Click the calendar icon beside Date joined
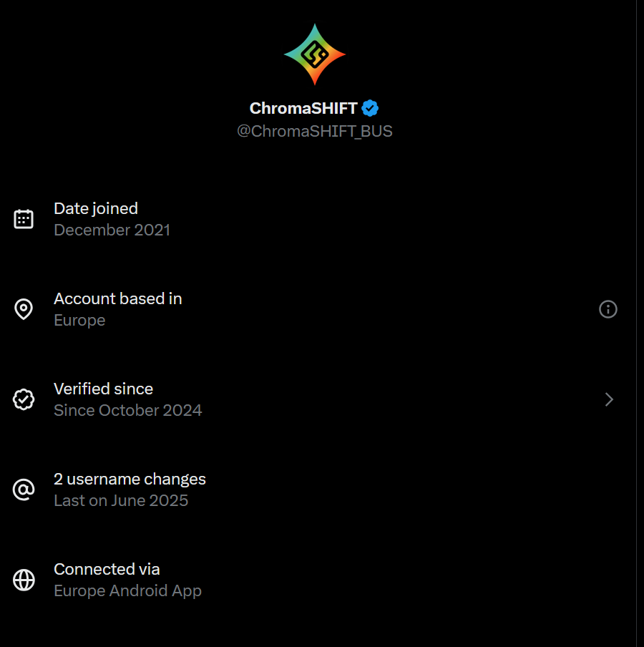 coord(24,219)
